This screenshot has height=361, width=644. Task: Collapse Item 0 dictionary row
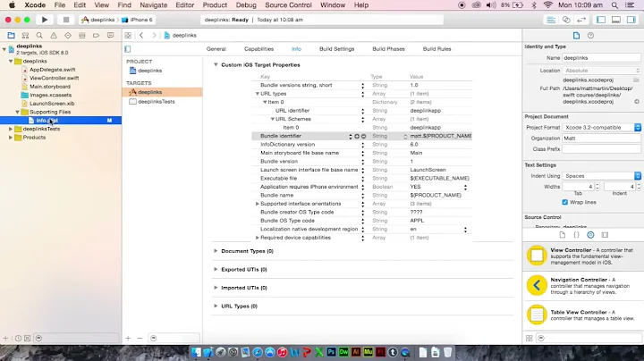pos(265,102)
